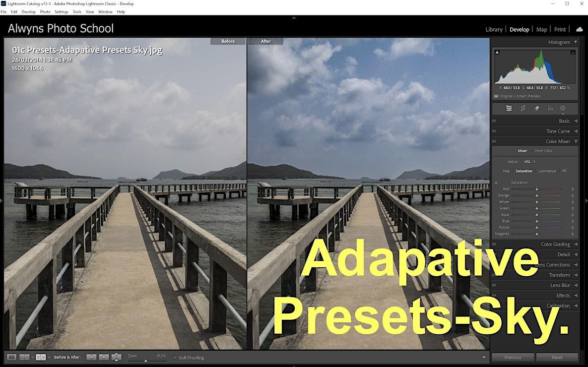
Task: Click the Reset button
Action: pyautogui.click(x=557, y=357)
